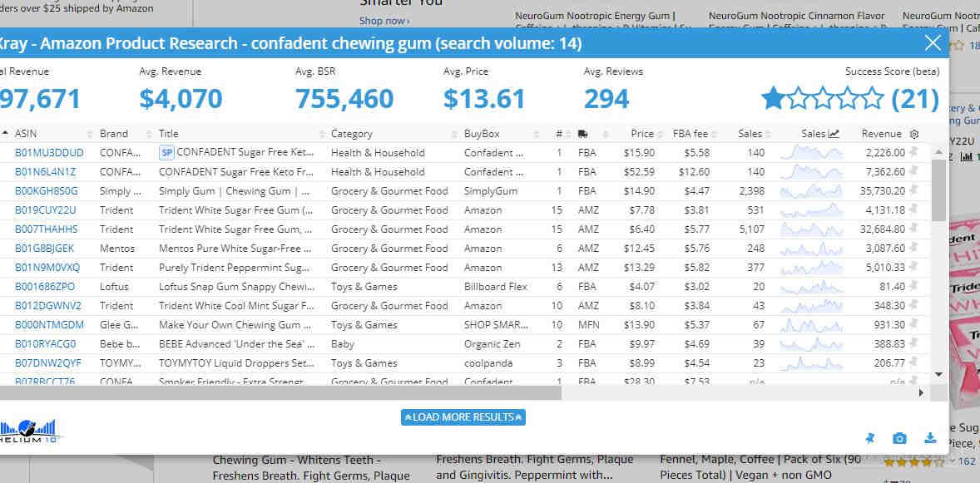This screenshot has height=483, width=980.
Task: Open ASIN link B000NTMGDM
Action: tap(49, 325)
